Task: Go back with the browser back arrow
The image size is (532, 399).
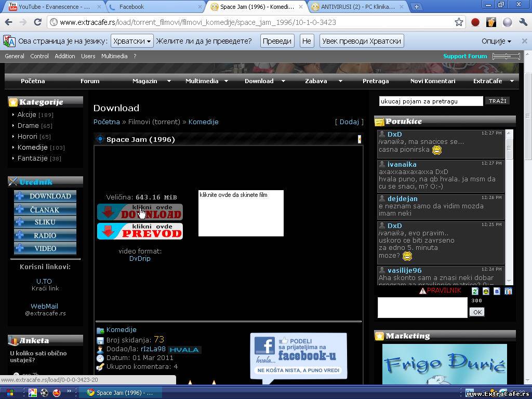Action: click(x=8, y=22)
